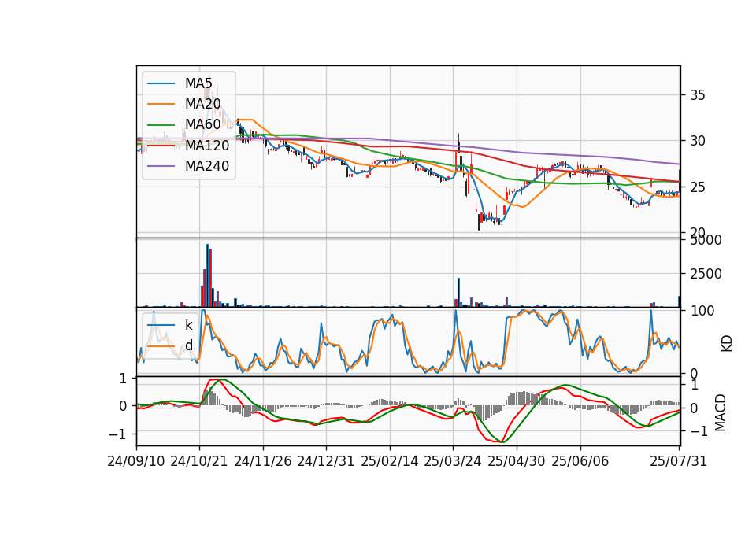The width and height of the screenshot is (756, 543).
Task: Click the 'd' legend label in KD panel
Action: [x=189, y=345]
